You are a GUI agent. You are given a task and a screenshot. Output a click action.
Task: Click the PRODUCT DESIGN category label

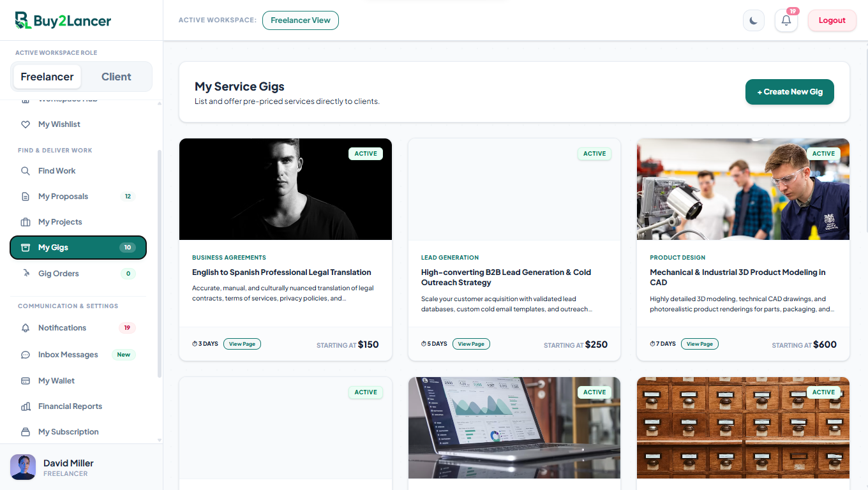pos(678,258)
